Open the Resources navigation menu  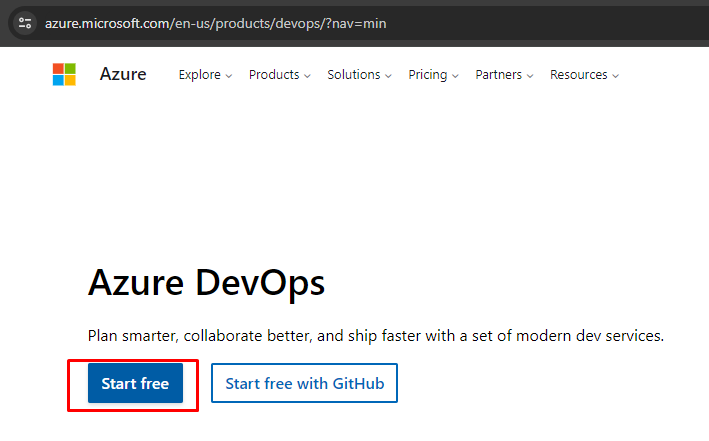click(x=579, y=75)
